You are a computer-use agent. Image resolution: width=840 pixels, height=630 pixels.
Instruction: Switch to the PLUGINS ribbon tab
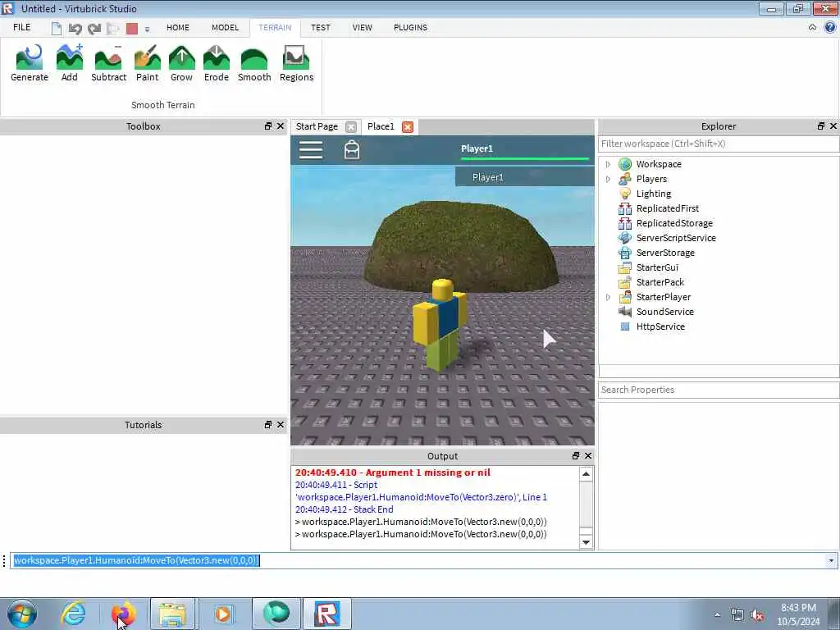[x=410, y=27]
